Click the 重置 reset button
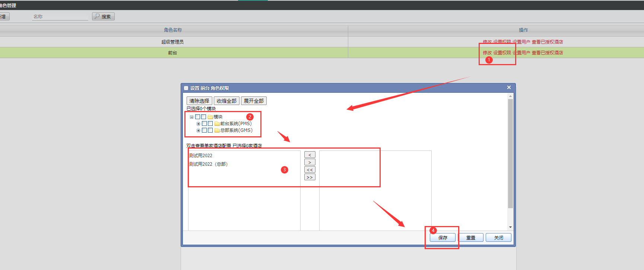Image resolution: width=644 pixels, height=270 pixels. point(471,238)
